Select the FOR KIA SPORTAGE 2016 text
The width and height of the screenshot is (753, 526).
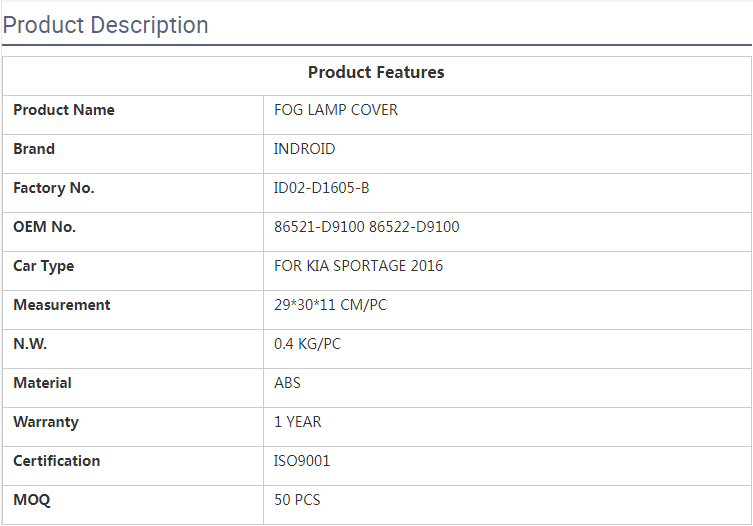click(x=359, y=266)
